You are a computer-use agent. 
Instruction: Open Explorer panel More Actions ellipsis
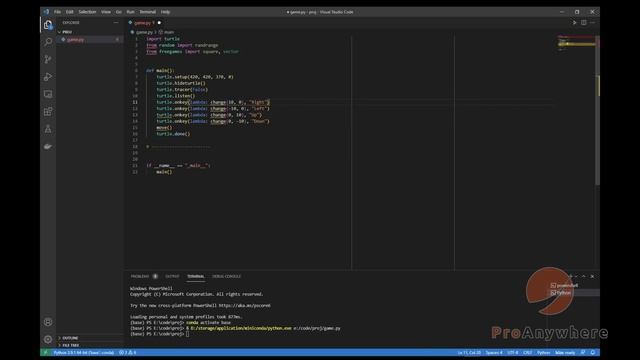pos(116,23)
